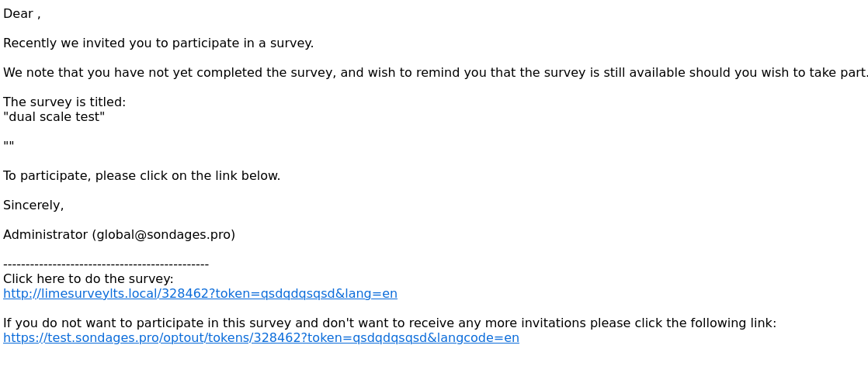Click the survey title "dual scale test"
Screen dimensions: 868x366
click(54, 117)
